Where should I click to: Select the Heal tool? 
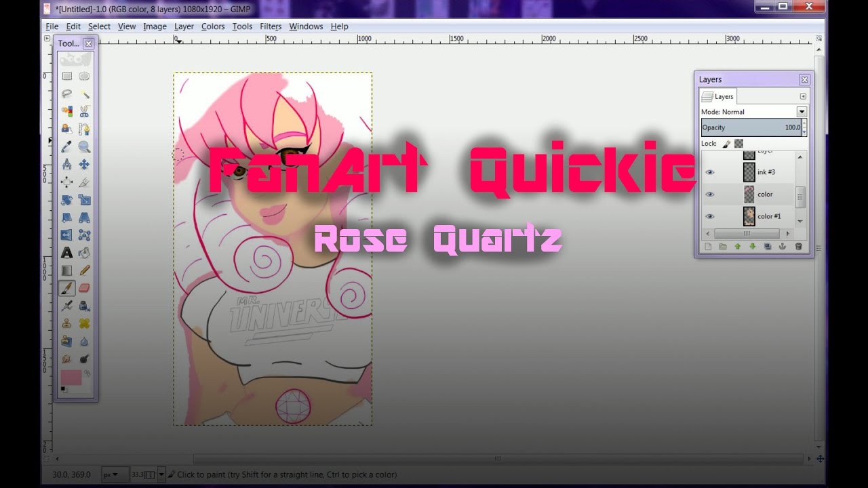tap(84, 323)
